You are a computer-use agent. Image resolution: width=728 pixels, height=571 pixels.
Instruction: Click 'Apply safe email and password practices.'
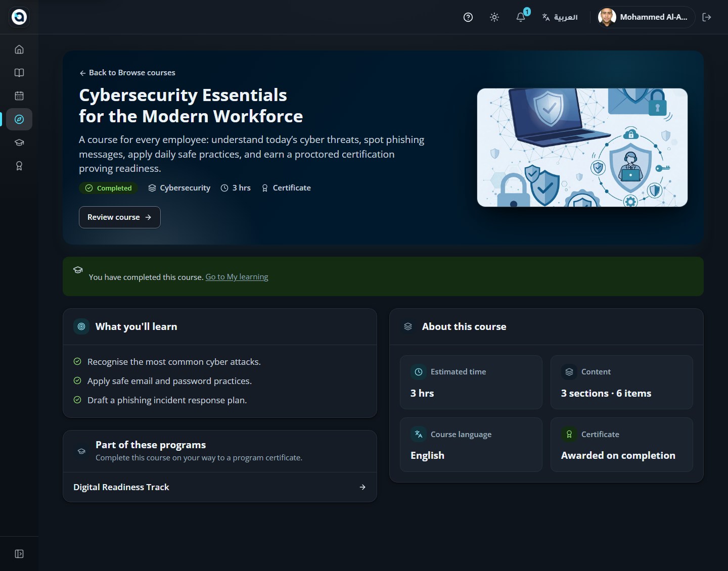[170, 381]
